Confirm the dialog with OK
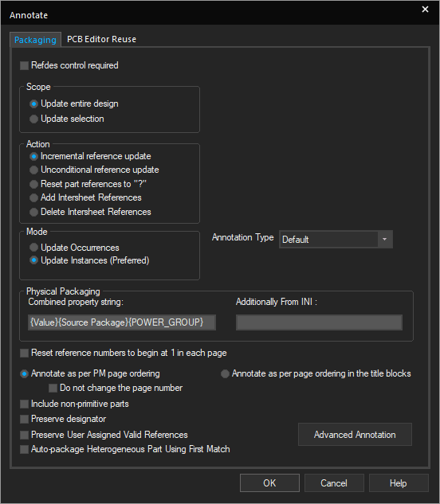440x504 pixels. [269, 483]
